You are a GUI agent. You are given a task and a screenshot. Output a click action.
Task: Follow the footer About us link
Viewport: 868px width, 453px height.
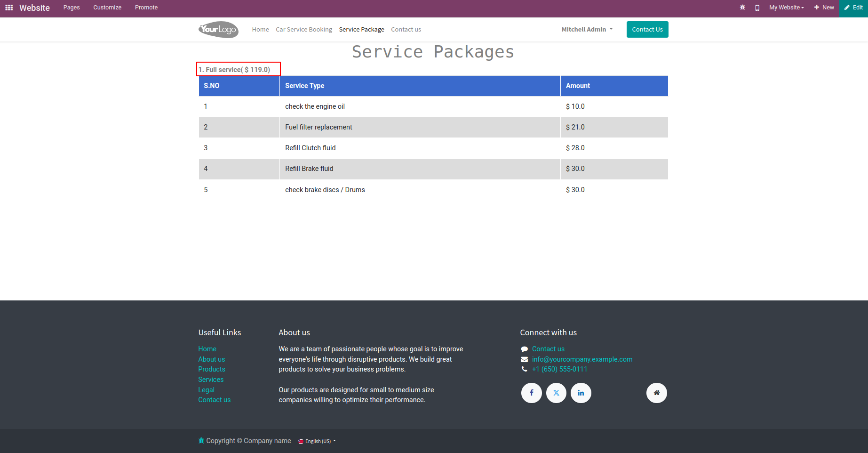pos(212,359)
